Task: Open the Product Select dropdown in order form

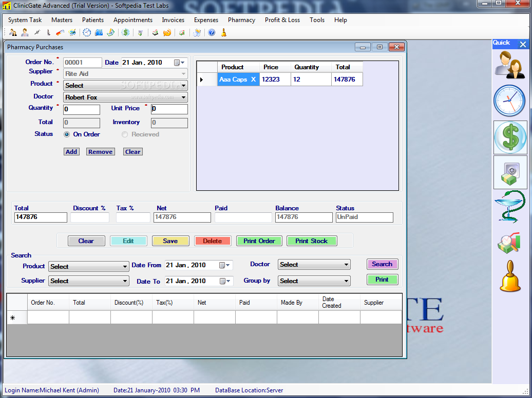Action: pyautogui.click(x=183, y=86)
